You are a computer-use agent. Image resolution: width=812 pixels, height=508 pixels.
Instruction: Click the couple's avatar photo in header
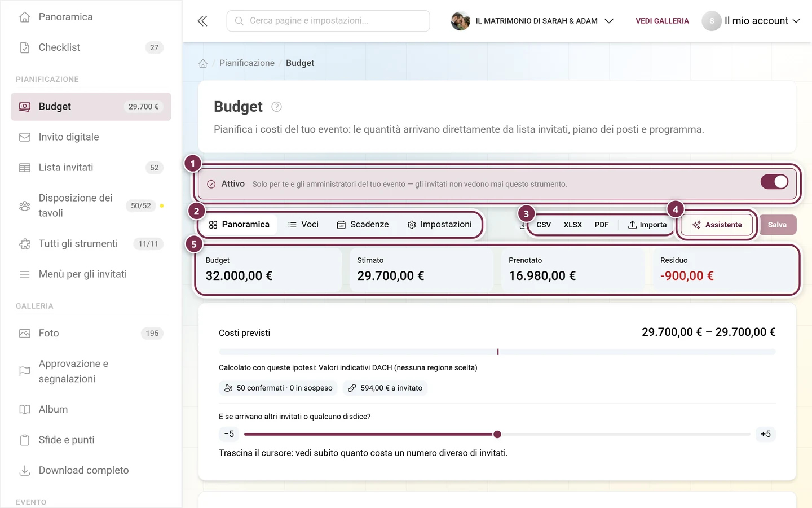[x=461, y=21]
